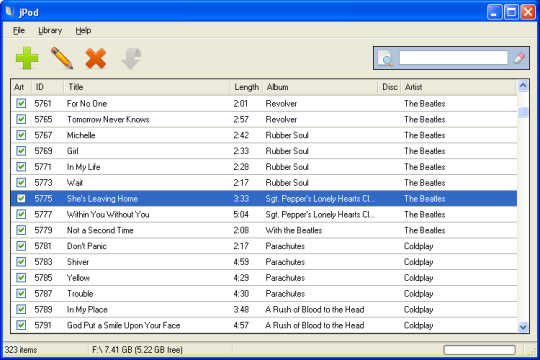Select the title In My Place
540x360 pixels.
[87, 309]
